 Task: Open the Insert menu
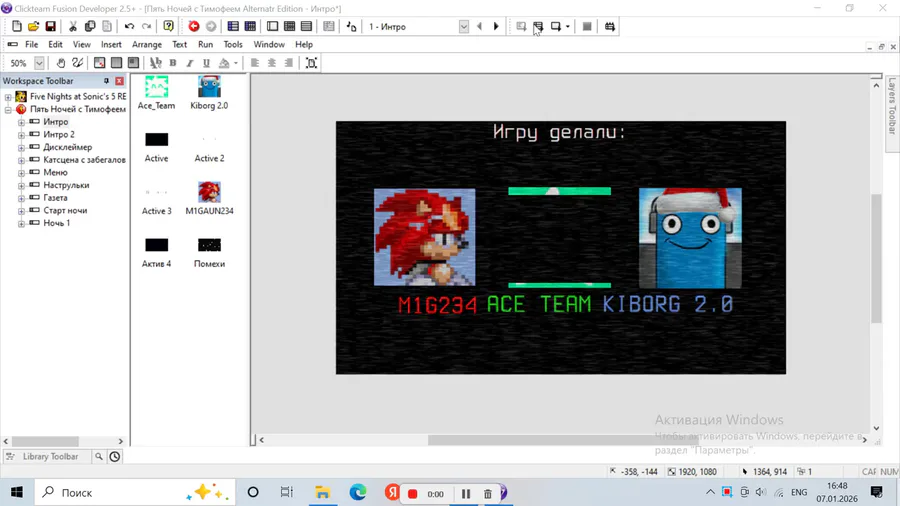[111, 44]
